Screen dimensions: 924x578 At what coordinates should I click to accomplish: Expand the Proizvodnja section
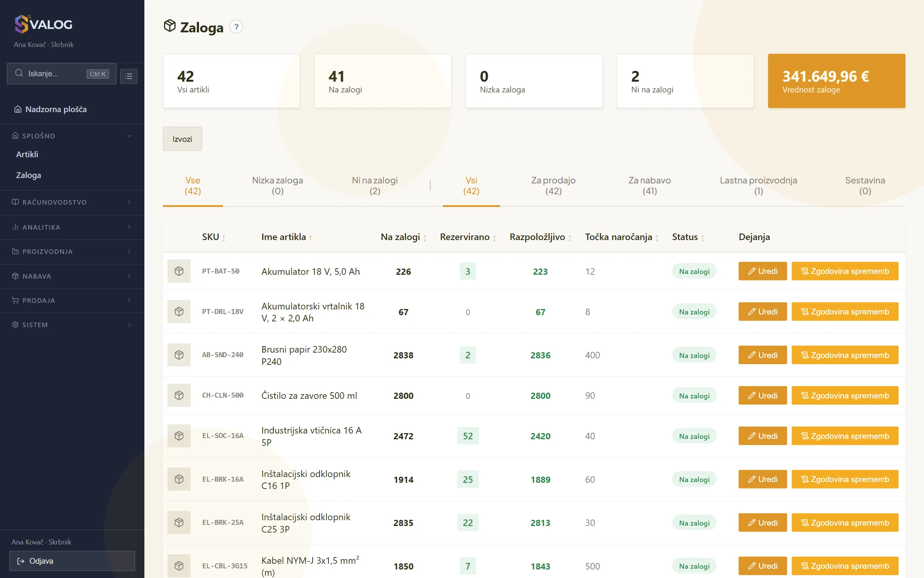click(72, 252)
